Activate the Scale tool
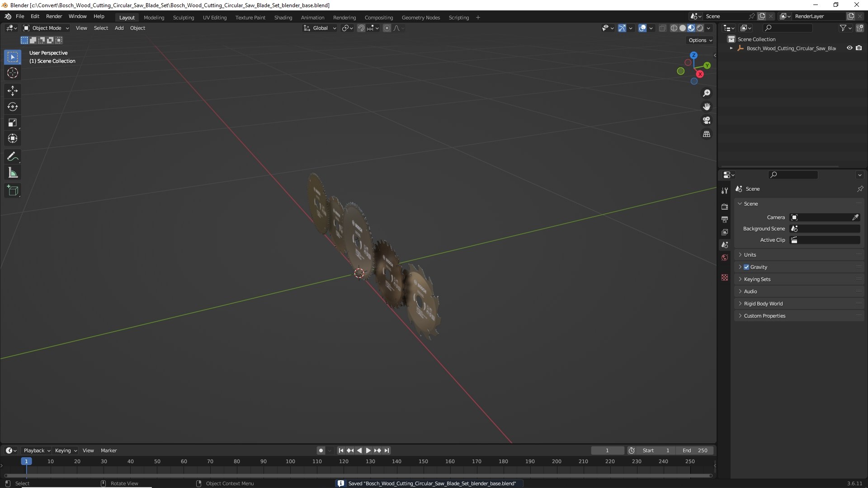Viewport: 868px width, 488px height. point(13,122)
